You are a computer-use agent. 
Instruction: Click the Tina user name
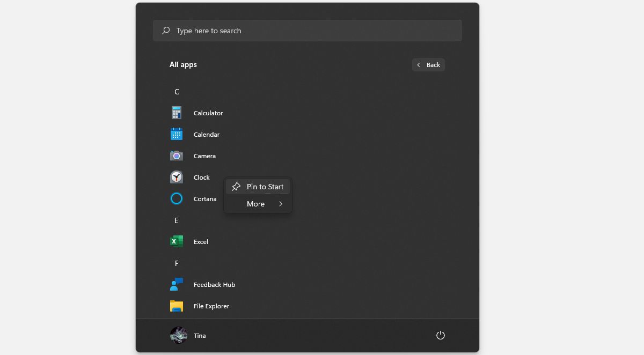(200, 336)
